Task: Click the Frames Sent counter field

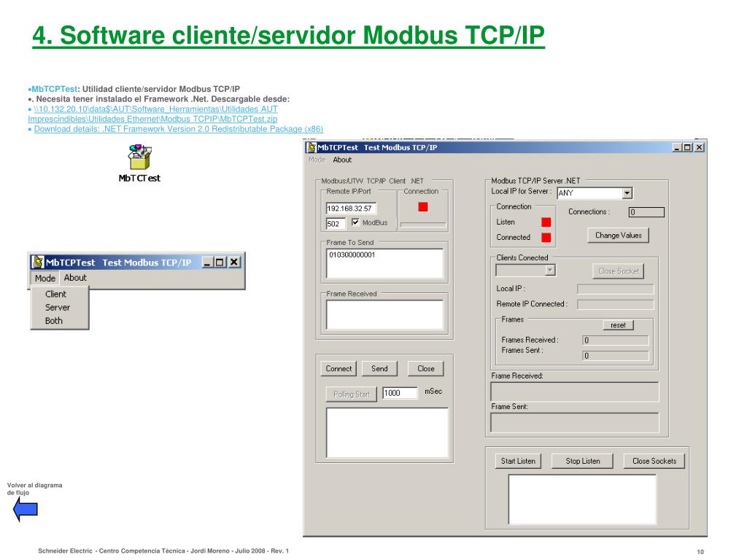Action: pos(616,355)
